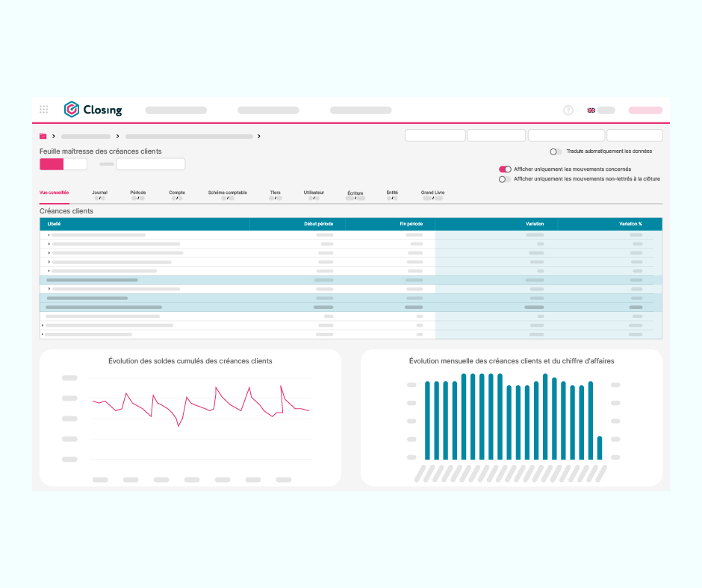702x588 pixels.
Task: Click the chevron after the folder breadcrumb icon
Action: (54, 136)
